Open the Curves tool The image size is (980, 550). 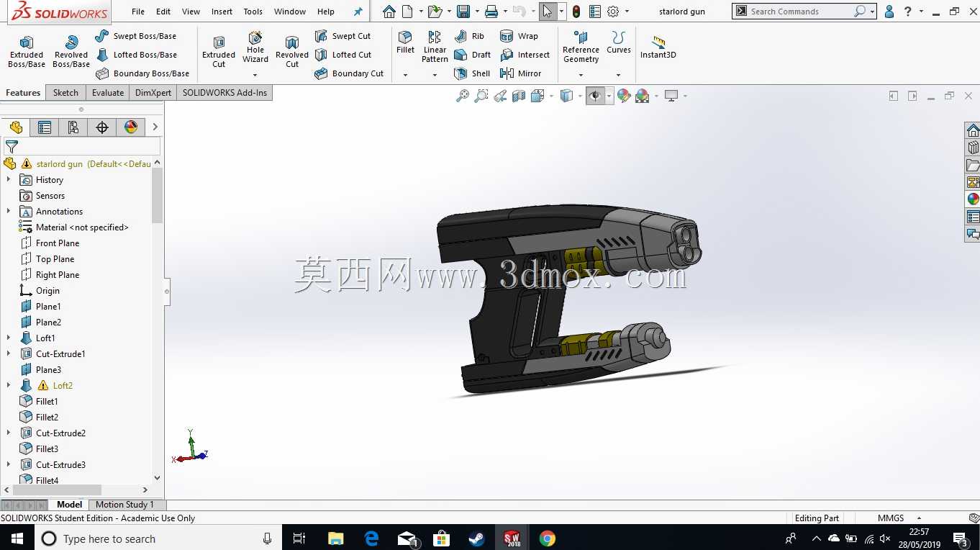618,42
